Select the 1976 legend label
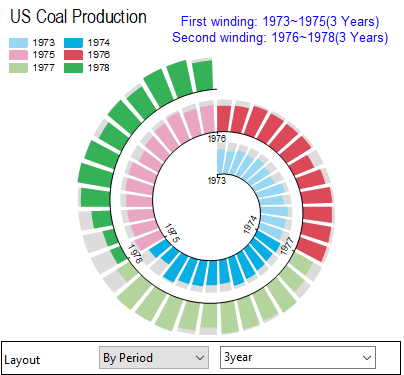Image resolution: width=404 pixels, height=375 pixels. pyautogui.click(x=99, y=55)
